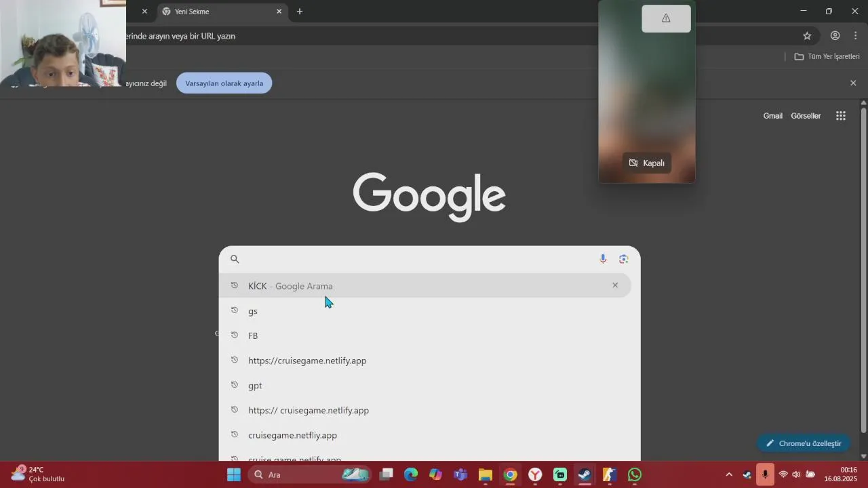Viewport: 868px width, 488px height.
Task: Open Tüm Yer İşaretleri folder
Action: [x=827, y=56]
